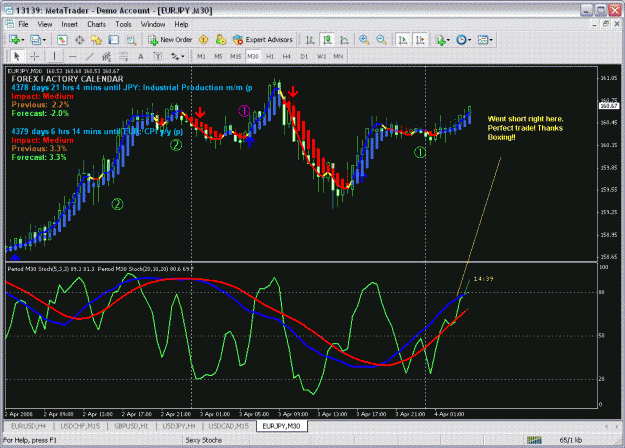Switch chart to Line Chart type
The width and height of the screenshot is (625, 448).
click(x=344, y=40)
